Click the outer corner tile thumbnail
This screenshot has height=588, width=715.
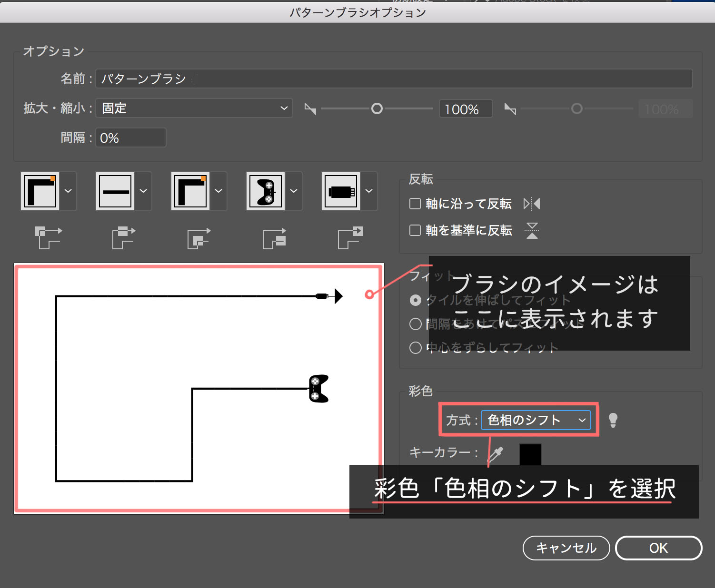coord(40,191)
